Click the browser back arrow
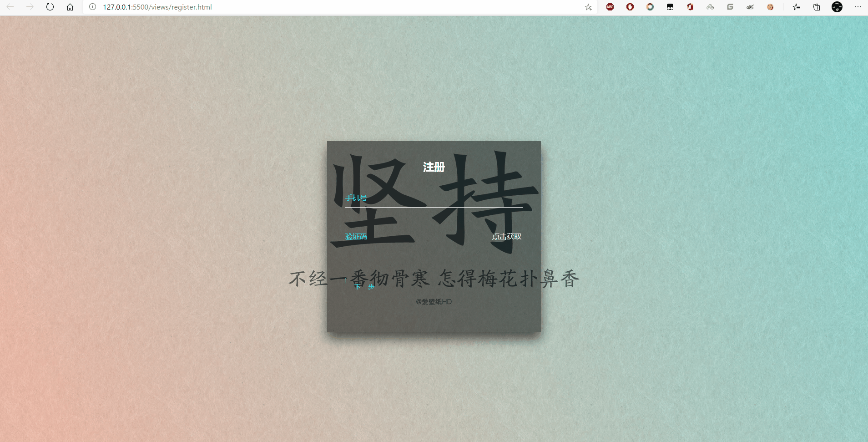The image size is (868, 442). tap(10, 7)
